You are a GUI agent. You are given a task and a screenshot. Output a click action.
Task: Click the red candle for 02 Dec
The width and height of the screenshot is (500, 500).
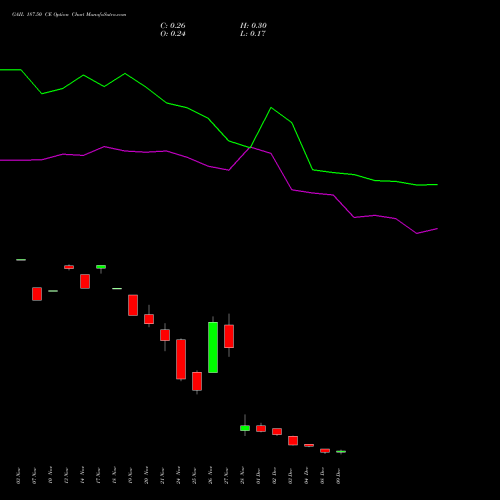tap(277, 431)
